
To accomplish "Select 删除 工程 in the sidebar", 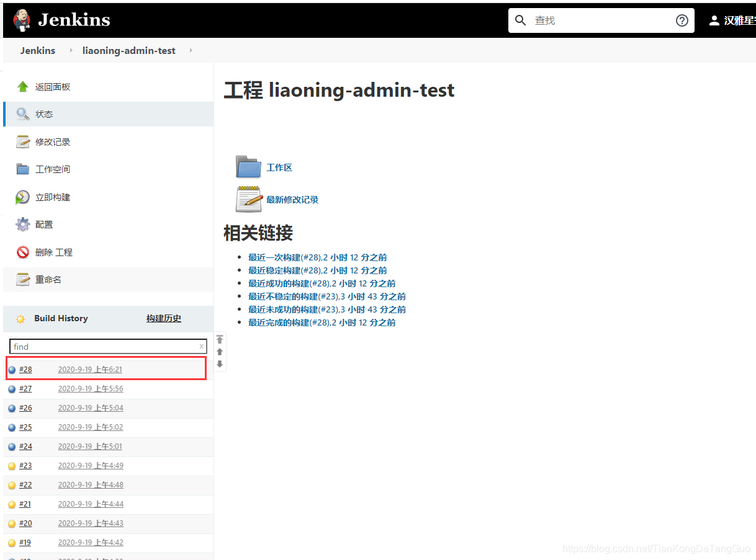I will pyautogui.click(x=54, y=252).
